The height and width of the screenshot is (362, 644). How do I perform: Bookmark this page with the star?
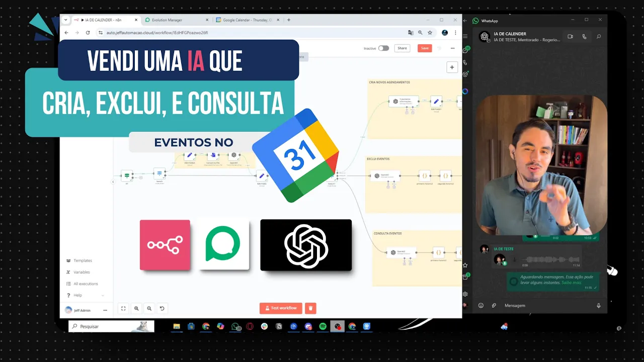coord(430,33)
